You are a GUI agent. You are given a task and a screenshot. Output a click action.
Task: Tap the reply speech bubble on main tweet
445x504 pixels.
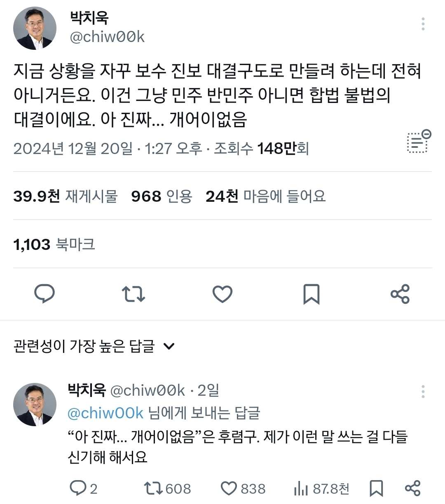pos(44,294)
